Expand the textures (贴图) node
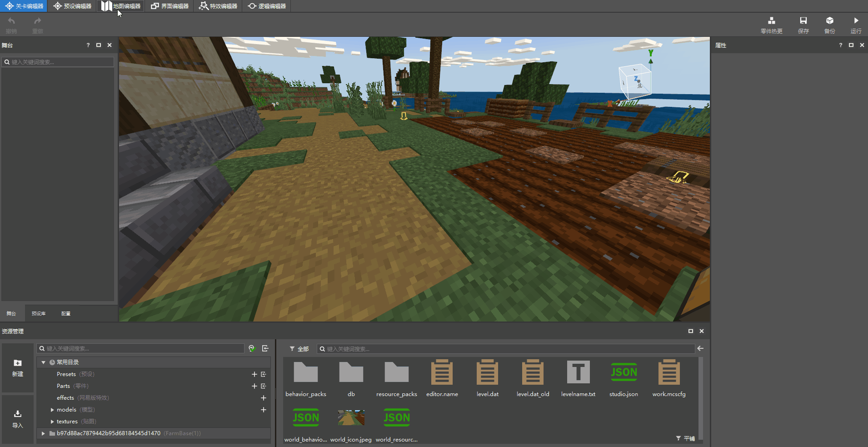This screenshot has width=868, height=447. click(x=52, y=422)
